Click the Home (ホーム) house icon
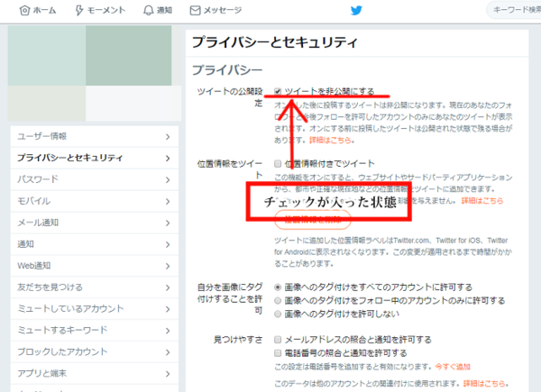The width and height of the screenshot is (541, 392). click(x=24, y=10)
